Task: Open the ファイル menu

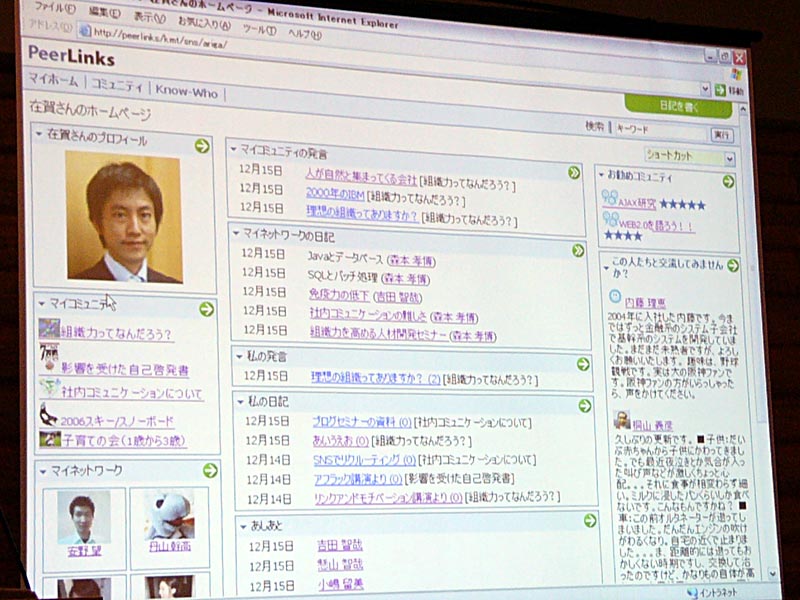Action: tap(55, 7)
